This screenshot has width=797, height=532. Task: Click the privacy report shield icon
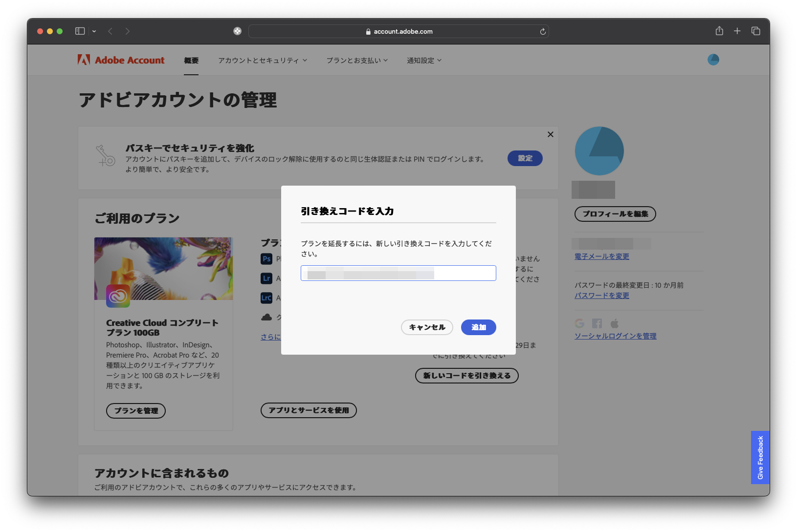pyautogui.click(x=238, y=31)
